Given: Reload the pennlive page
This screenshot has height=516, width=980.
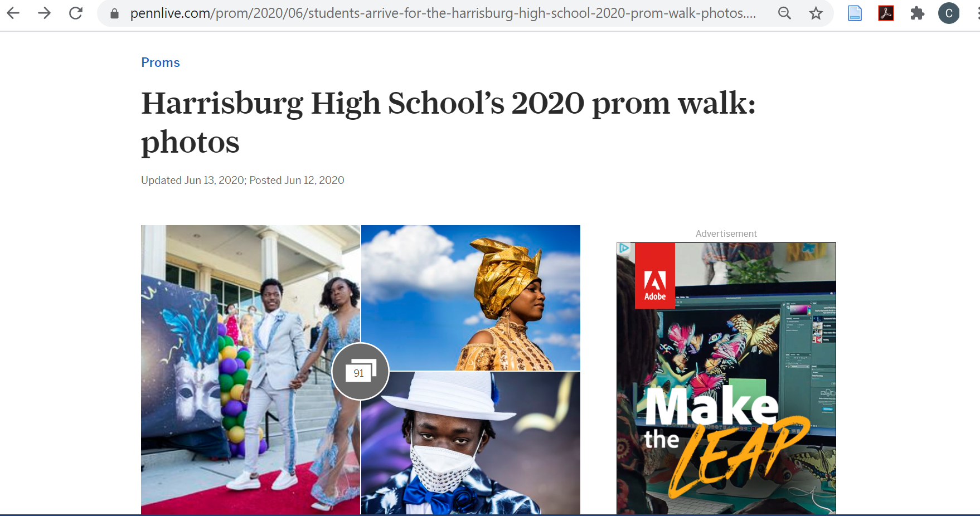Looking at the screenshot, I should (76, 13).
